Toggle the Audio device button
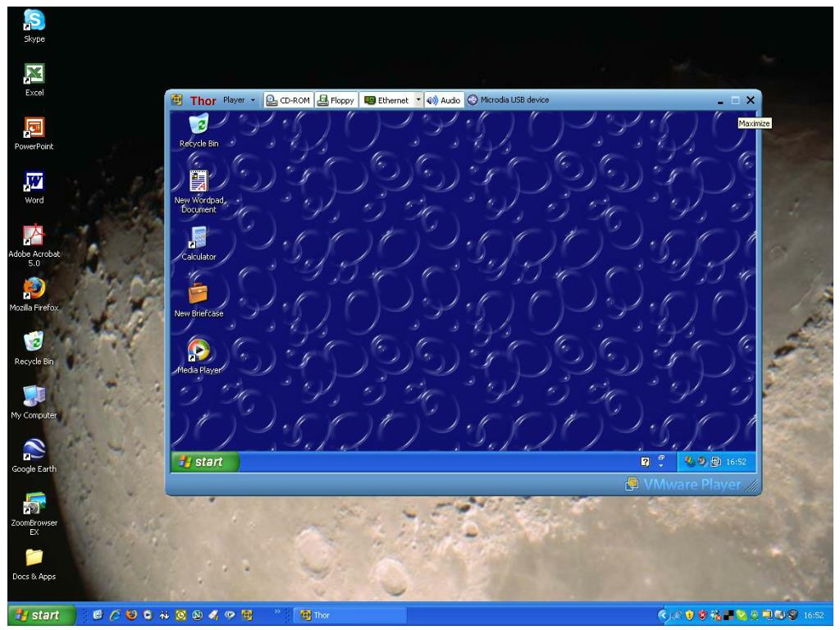 (444, 100)
